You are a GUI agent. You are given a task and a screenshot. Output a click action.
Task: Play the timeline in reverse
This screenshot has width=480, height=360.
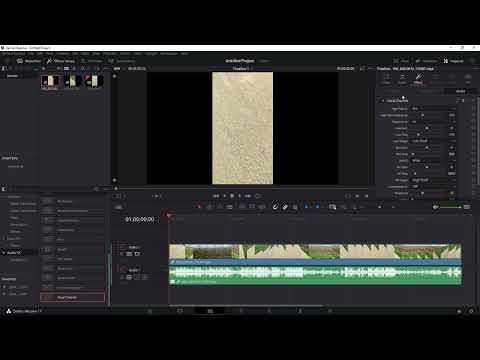225,196
